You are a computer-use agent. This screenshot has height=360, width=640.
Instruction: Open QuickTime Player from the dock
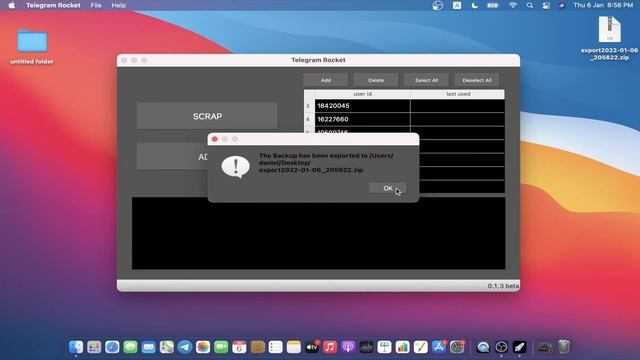tap(483, 347)
